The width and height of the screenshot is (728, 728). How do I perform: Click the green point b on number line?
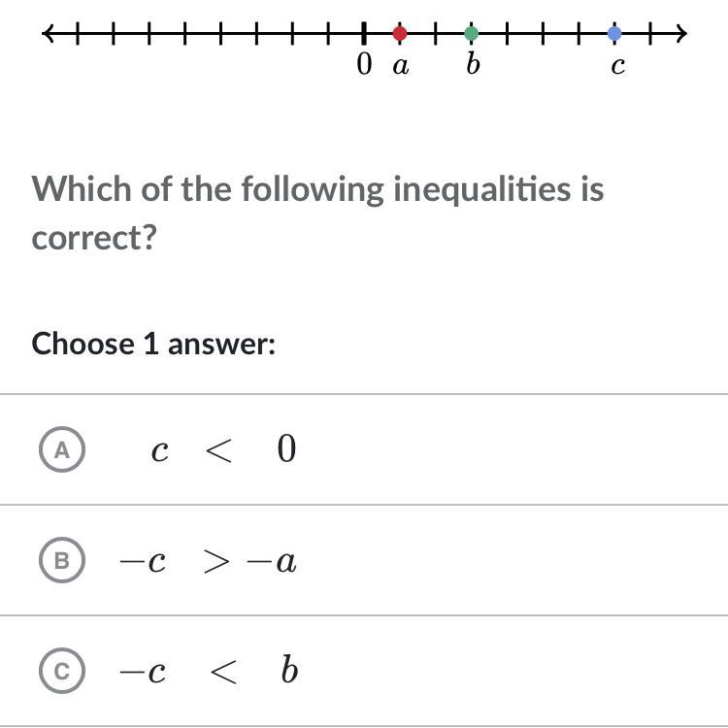click(471, 34)
